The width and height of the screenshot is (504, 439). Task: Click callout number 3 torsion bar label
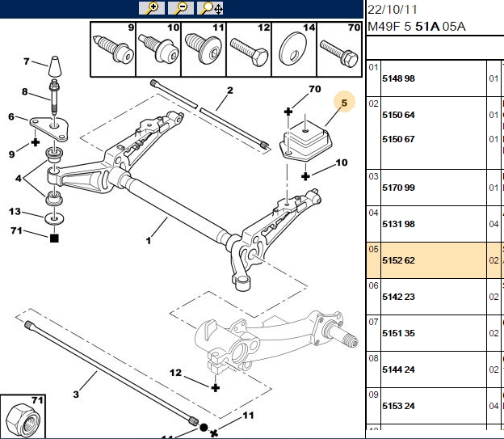(76, 395)
